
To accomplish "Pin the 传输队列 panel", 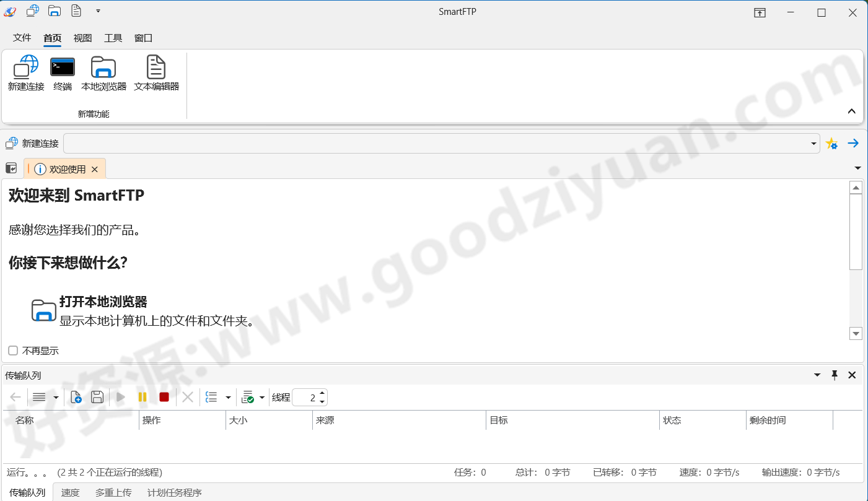I will tap(835, 375).
